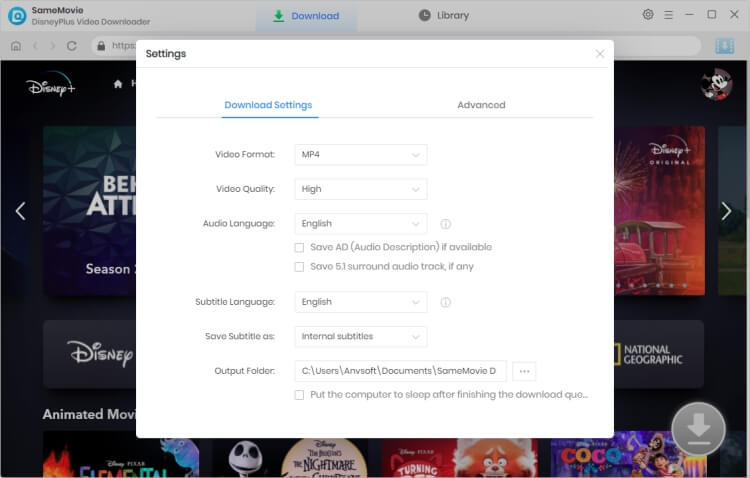Open the Video Format dropdown

[x=360, y=155]
